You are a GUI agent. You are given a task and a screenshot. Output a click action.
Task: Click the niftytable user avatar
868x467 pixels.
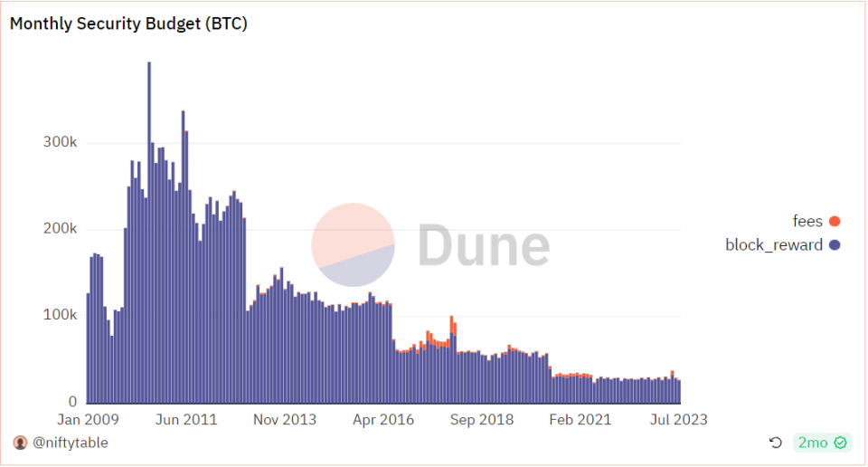coord(20,443)
